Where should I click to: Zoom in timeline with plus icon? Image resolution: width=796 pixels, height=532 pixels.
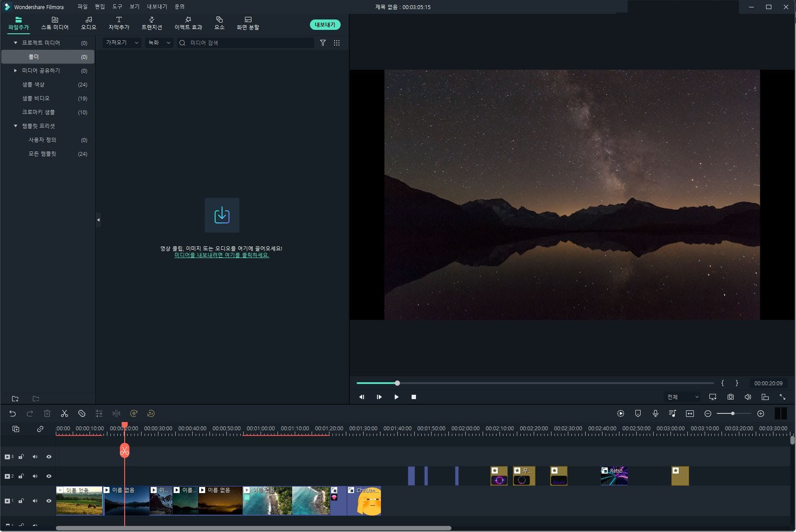click(761, 413)
